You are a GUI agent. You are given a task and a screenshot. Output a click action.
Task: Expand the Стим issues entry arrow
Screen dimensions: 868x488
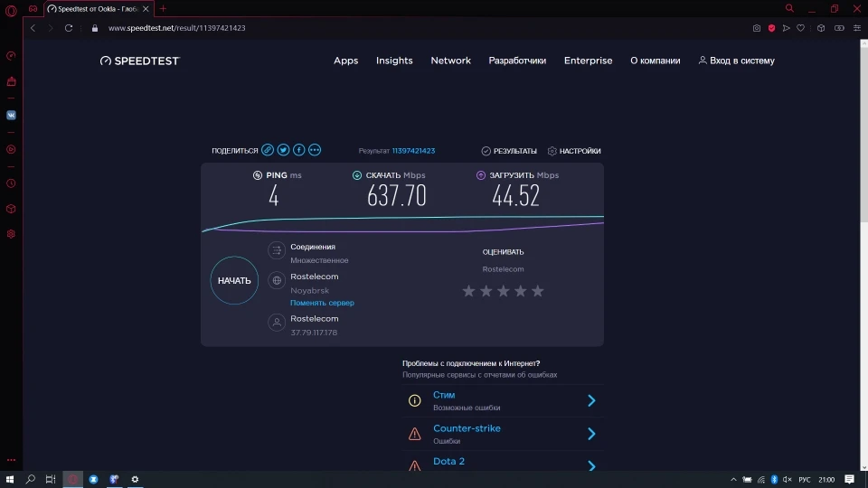coord(591,400)
